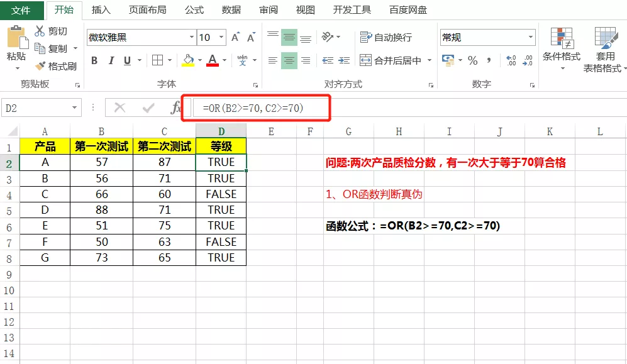This screenshot has height=364, width=627.
Task: Switch to the Formulas (公式) tab
Action: [x=194, y=10]
